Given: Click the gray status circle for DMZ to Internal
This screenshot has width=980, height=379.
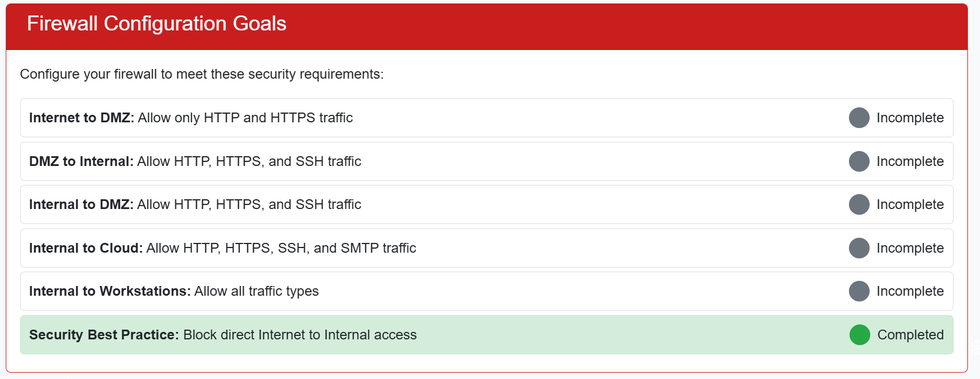Looking at the screenshot, I should pyautogui.click(x=859, y=161).
